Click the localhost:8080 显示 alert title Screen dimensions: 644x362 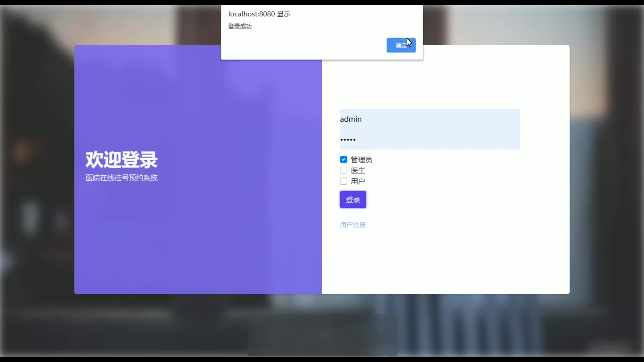pos(259,14)
